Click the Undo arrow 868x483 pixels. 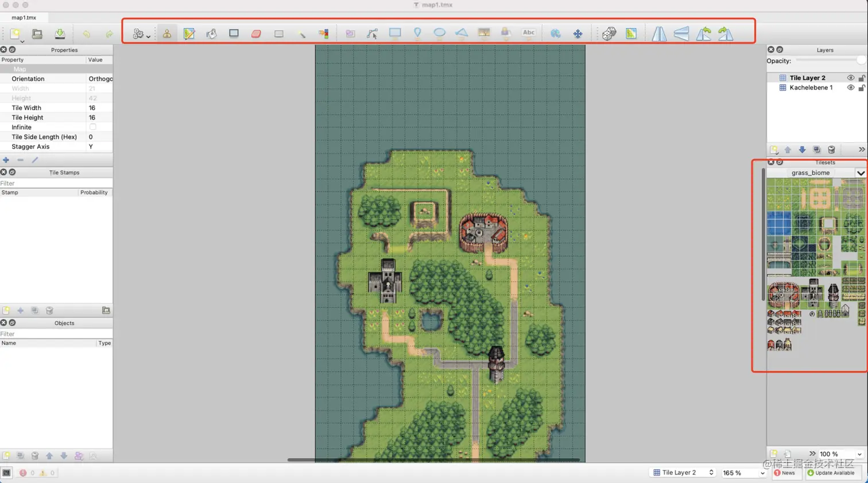pos(86,34)
